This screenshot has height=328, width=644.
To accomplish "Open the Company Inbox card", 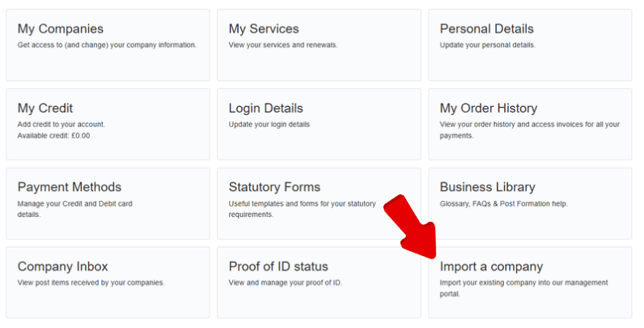I will [108, 283].
